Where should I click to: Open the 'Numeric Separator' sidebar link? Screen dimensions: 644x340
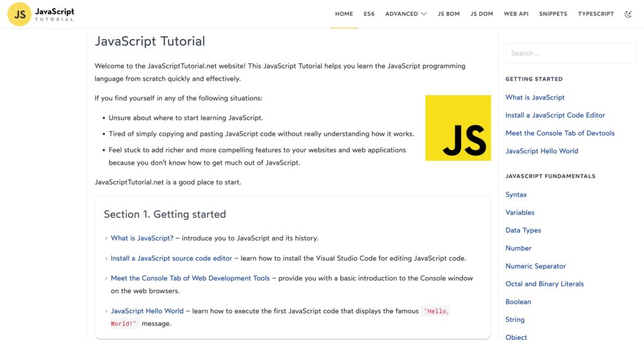click(x=535, y=266)
